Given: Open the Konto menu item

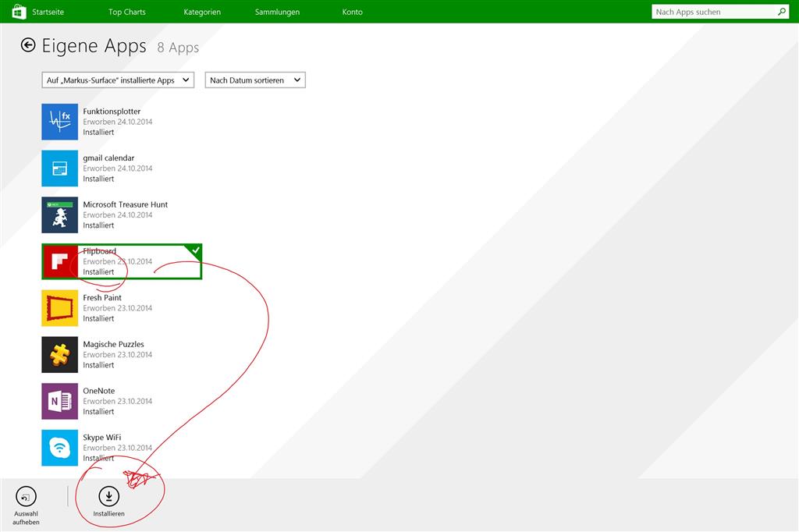Looking at the screenshot, I should click(352, 12).
